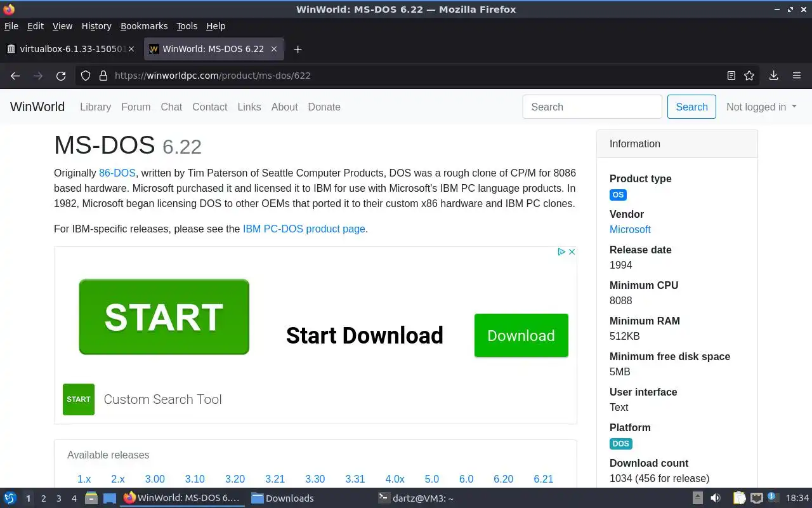Toggle Reader View icon in address bar
This screenshot has width=812, height=508.
coord(731,76)
